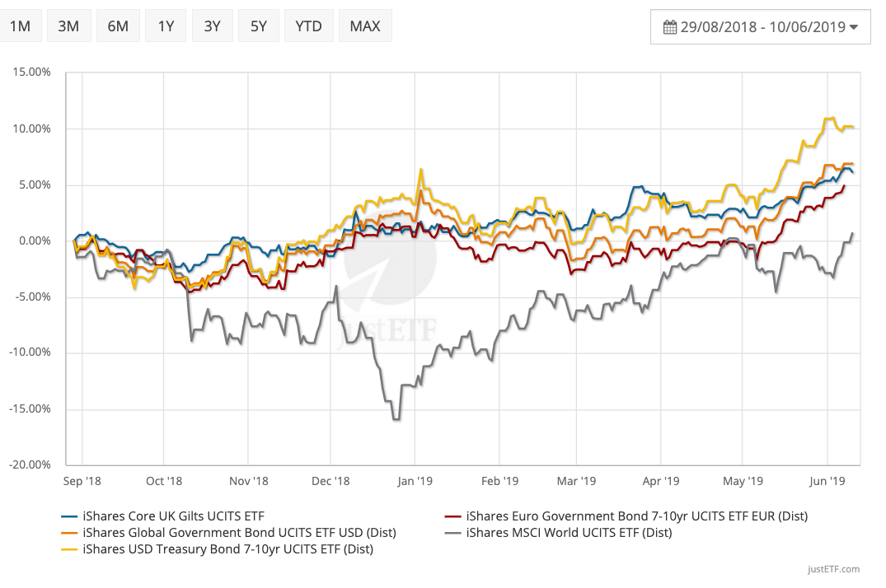Open the justETF.com credit link
The height and width of the screenshot is (588, 886).
click(834, 569)
